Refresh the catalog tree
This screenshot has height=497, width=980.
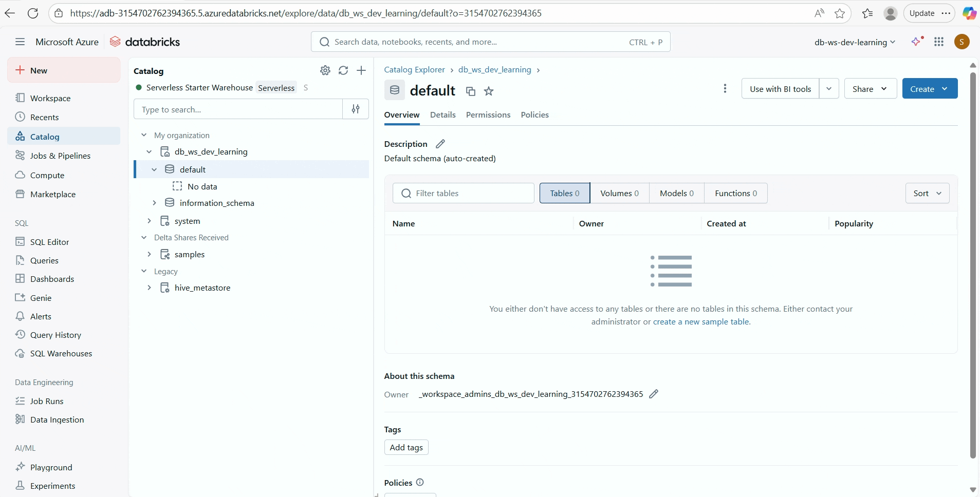coord(343,70)
